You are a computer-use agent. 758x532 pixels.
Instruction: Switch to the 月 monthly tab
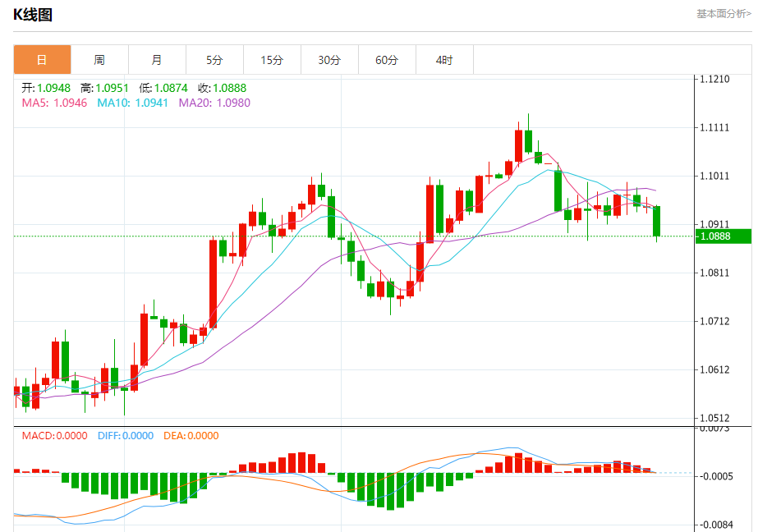157,60
